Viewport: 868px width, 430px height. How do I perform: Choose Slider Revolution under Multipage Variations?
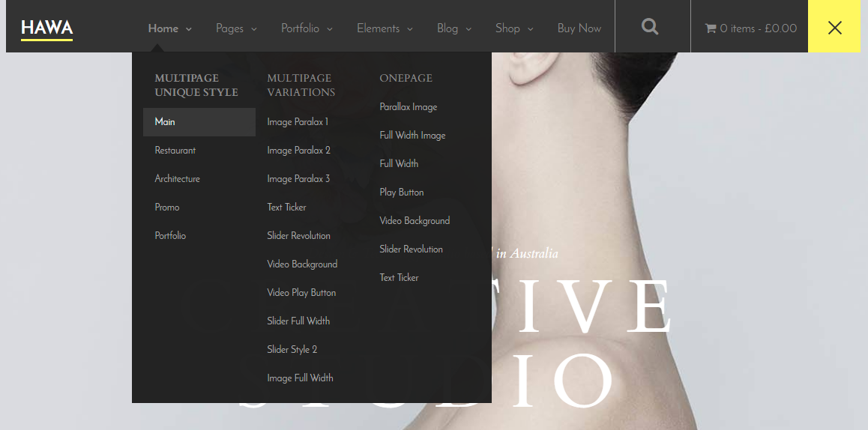[x=298, y=236]
